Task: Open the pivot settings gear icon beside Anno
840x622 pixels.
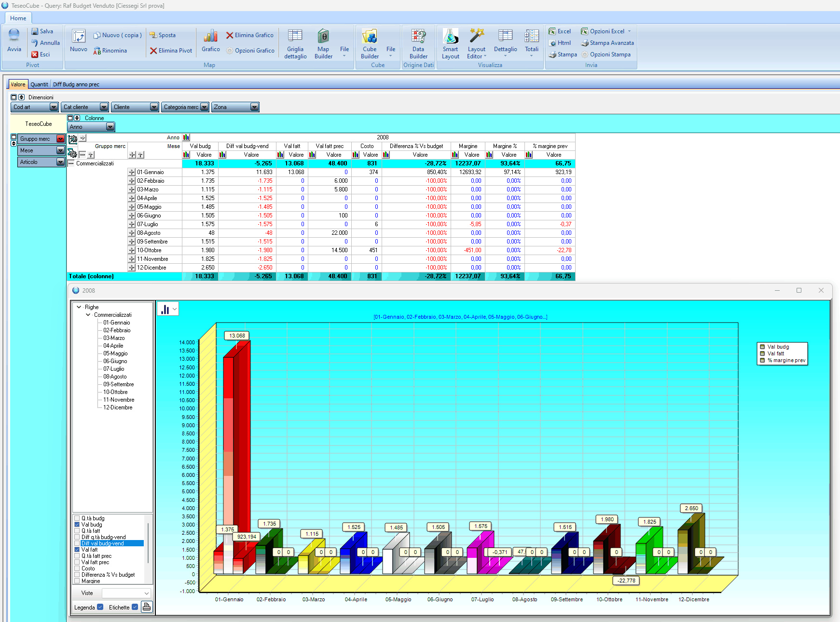Action: coord(73,139)
